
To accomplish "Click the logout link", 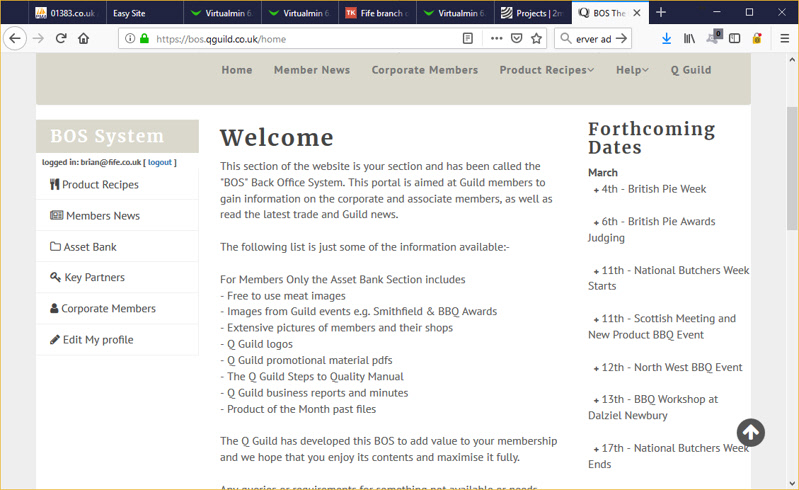I will coord(160,162).
